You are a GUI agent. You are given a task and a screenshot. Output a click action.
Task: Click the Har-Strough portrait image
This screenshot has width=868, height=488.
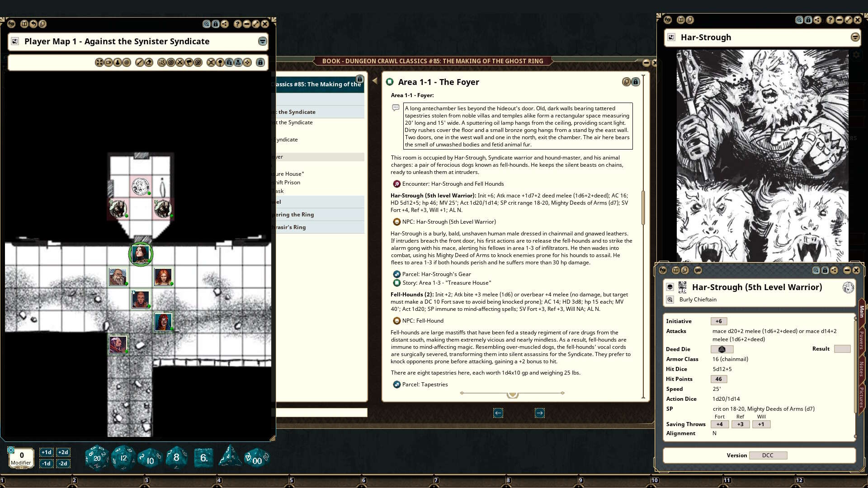(762, 156)
